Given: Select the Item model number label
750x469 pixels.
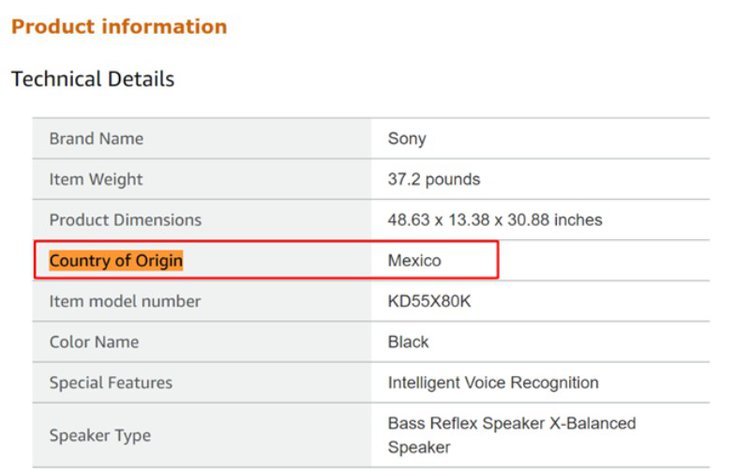Looking at the screenshot, I should pyautogui.click(x=125, y=301).
